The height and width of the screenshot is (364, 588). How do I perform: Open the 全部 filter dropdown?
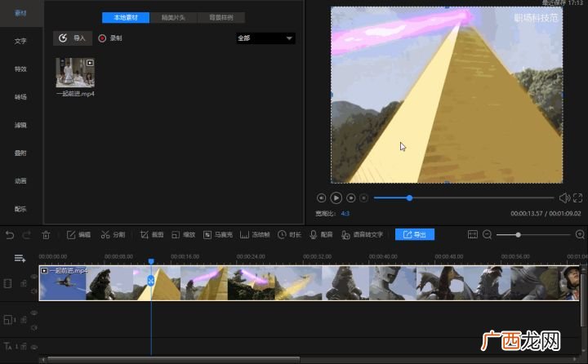[265, 38]
